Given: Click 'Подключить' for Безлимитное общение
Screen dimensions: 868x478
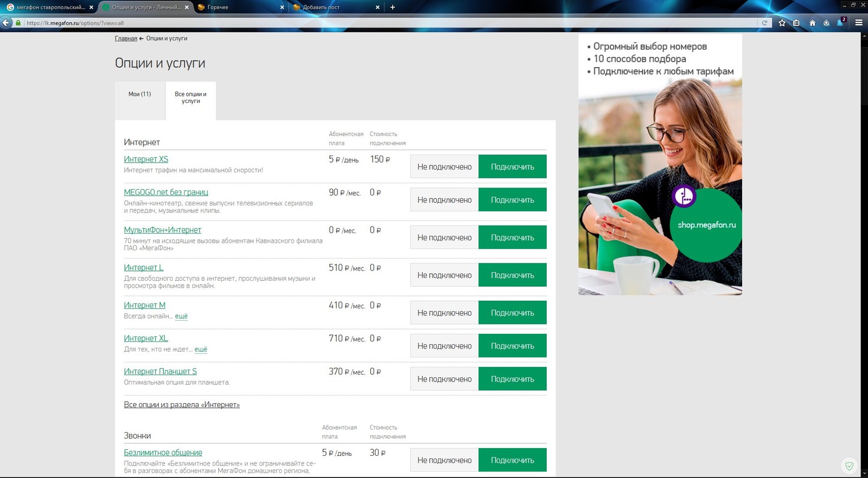Looking at the screenshot, I should [x=512, y=460].
